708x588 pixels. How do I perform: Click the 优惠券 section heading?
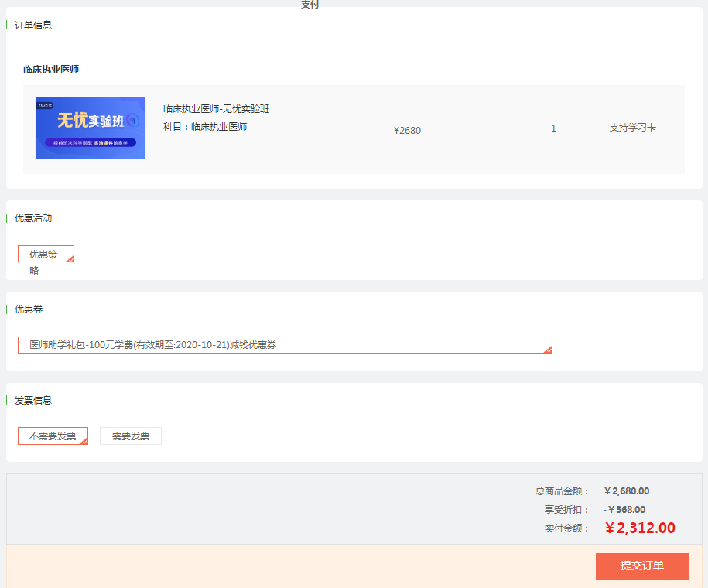point(29,309)
